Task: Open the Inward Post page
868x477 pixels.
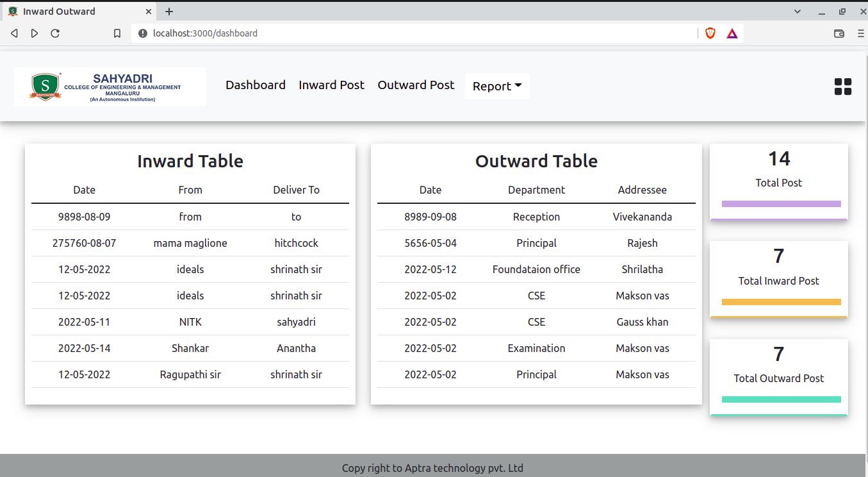Action: [331, 85]
